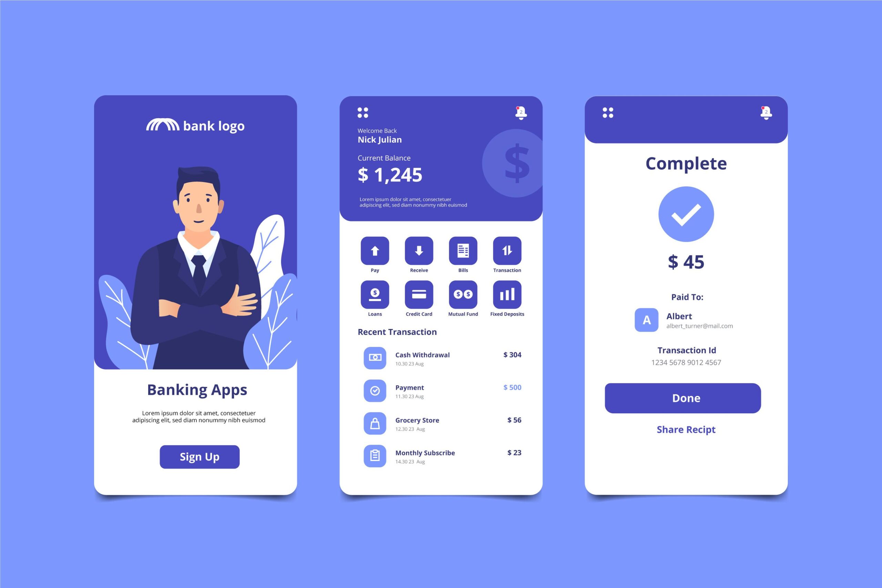Click Share Recipt link
The width and height of the screenshot is (882, 588).
click(x=685, y=429)
